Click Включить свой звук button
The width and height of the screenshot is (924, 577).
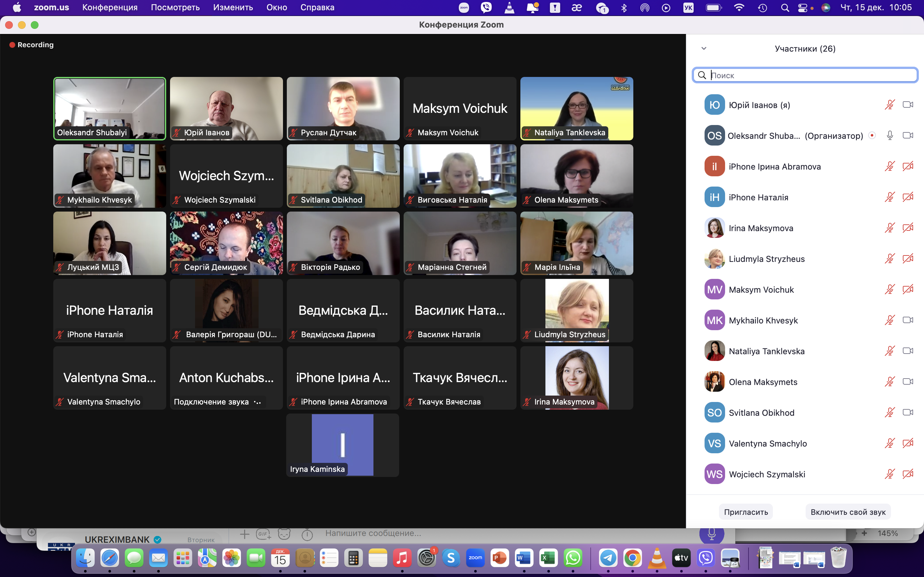point(848,512)
